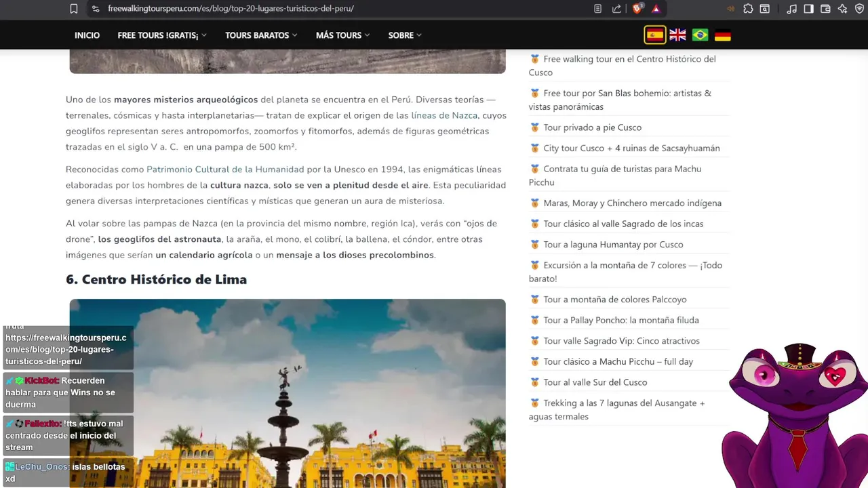Open 'Maras, Moray y Chinchero' link
The width and height of the screenshot is (868, 488).
pyautogui.click(x=632, y=203)
